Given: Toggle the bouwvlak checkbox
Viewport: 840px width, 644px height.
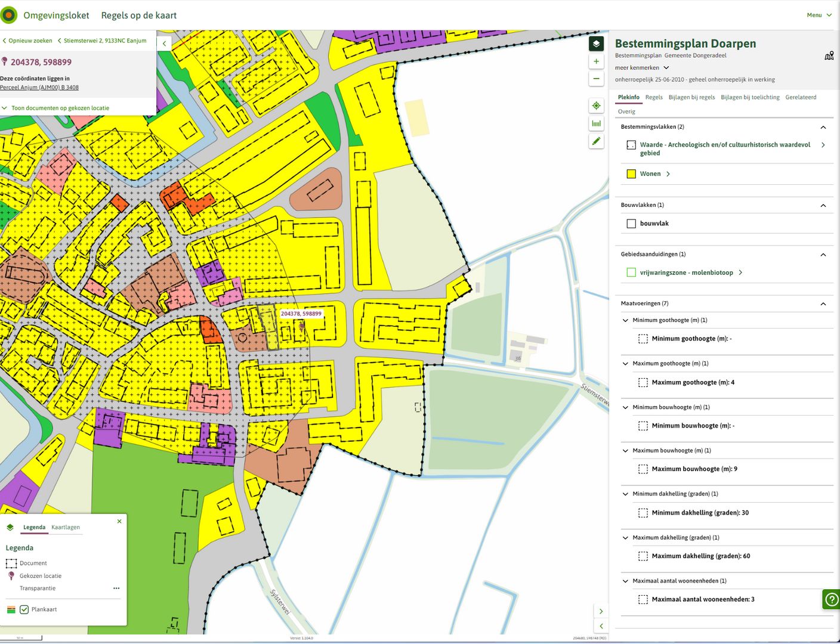Looking at the screenshot, I should pyautogui.click(x=631, y=224).
